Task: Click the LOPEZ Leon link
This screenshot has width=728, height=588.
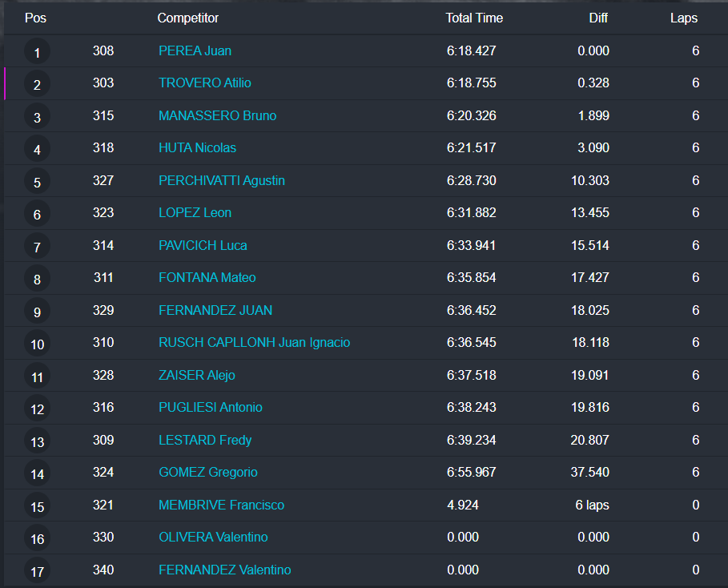Action: coord(195,213)
